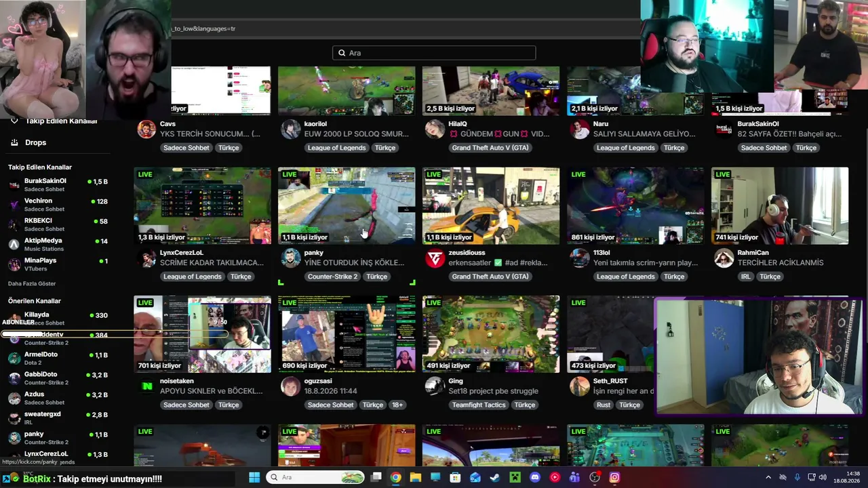
Task: Open RahmiCan IRL stream thumbnail
Action: [x=780, y=205]
